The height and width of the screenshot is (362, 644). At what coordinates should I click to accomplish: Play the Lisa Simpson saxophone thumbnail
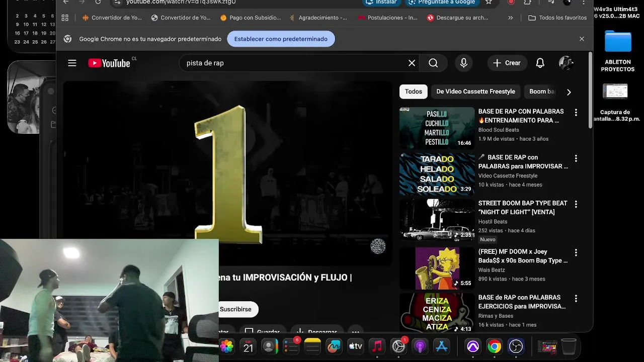[x=437, y=268]
